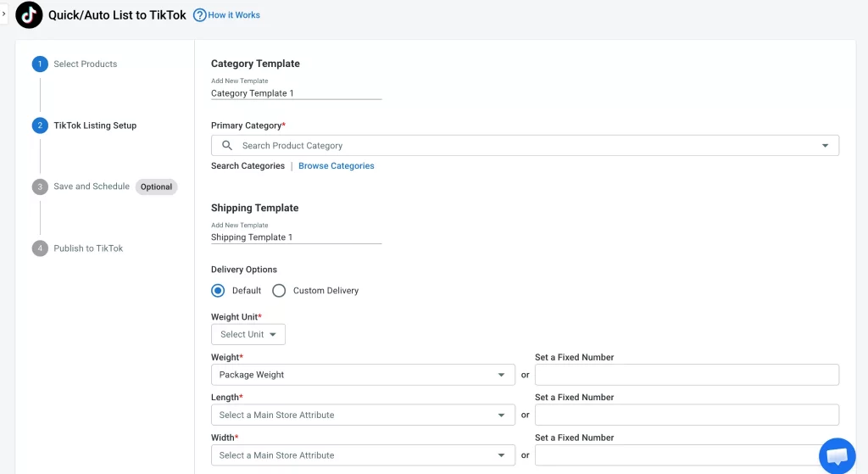Screen dimensions: 868x474
Task: Click the search magnifier in Primary Category
Action: point(227,146)
